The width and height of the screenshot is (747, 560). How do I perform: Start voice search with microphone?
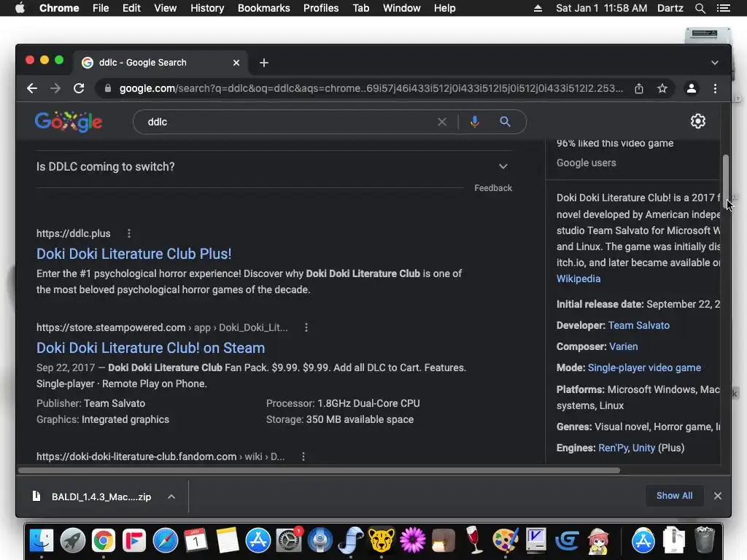pos(474,122)
